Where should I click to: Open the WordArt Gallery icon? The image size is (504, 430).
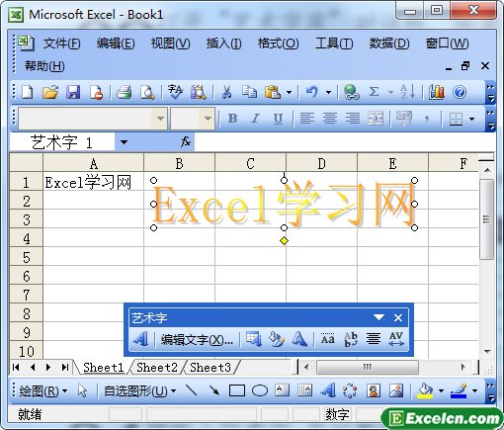(254, 339)
